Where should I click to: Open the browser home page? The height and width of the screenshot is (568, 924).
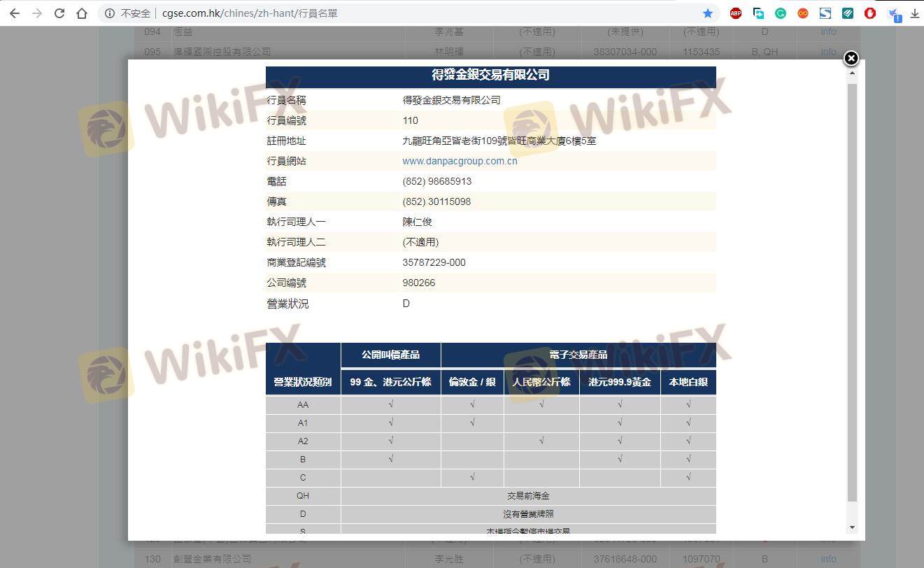coord(82,13)
